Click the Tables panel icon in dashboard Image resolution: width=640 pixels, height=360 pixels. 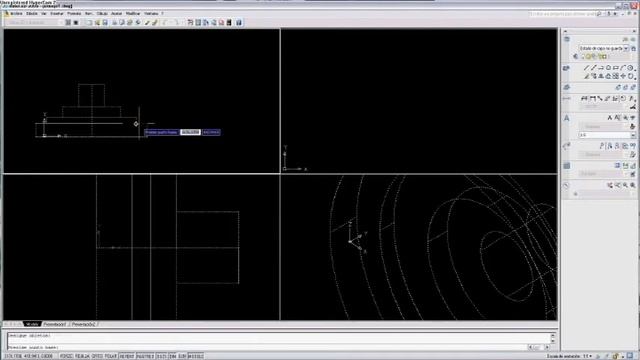point(567,166)
